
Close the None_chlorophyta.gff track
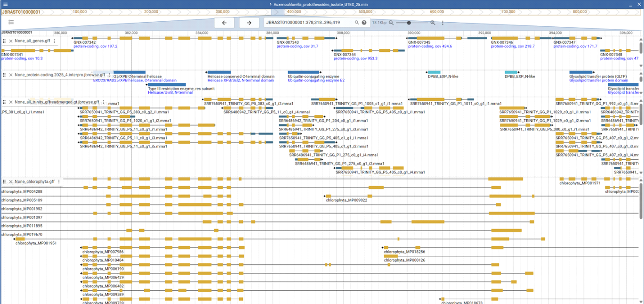(11, 182)
